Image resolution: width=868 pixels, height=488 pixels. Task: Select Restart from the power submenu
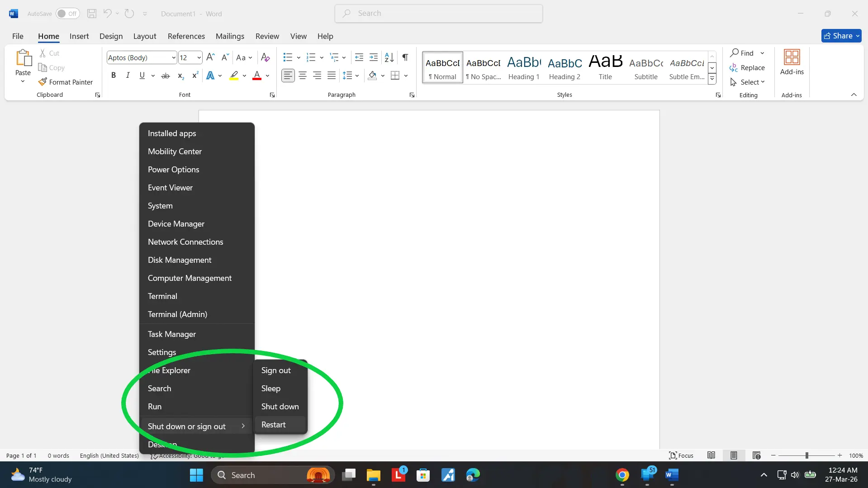(274, 425)
